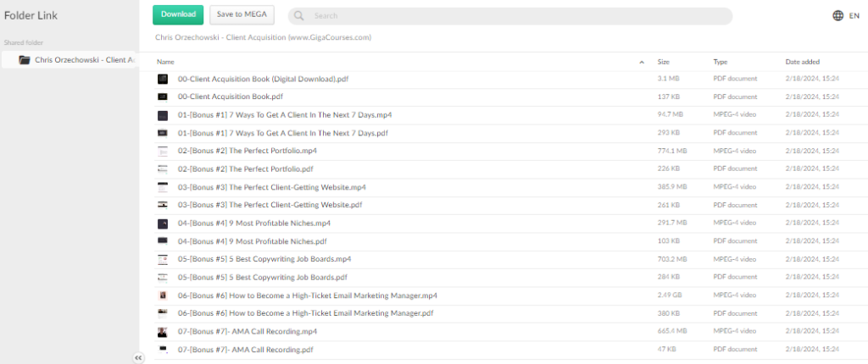Sort files by Type column
Screen dimensions: 868x364
click(x=721, y=62)
